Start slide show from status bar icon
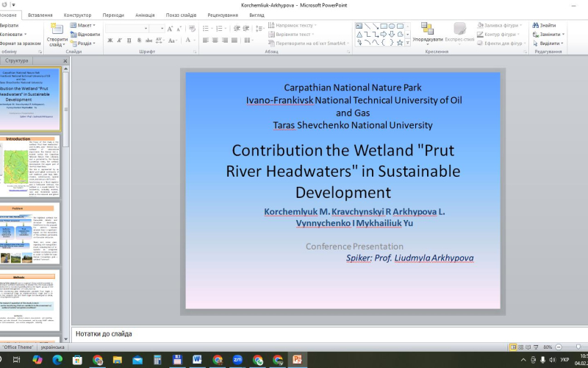 pos(536,347)
